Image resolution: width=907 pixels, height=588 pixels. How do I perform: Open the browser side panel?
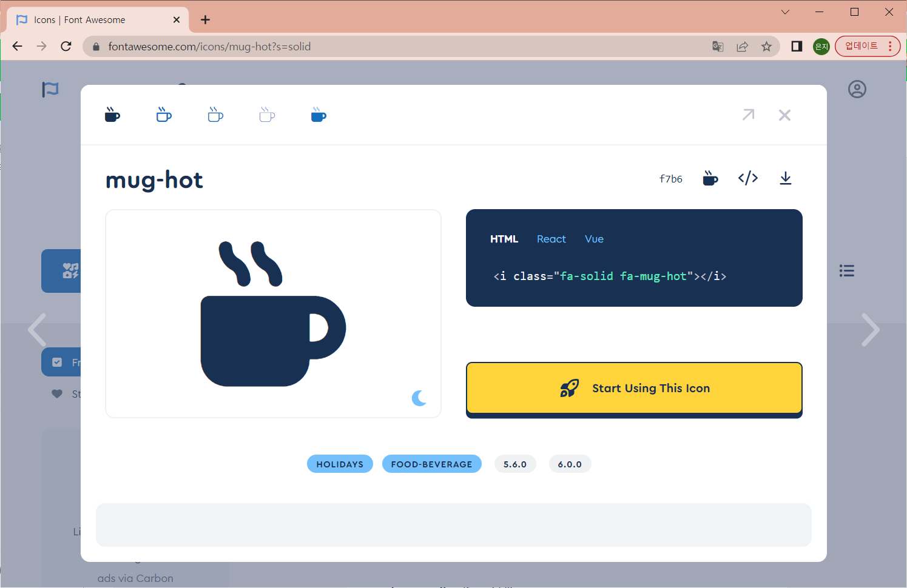pos(797,47)
